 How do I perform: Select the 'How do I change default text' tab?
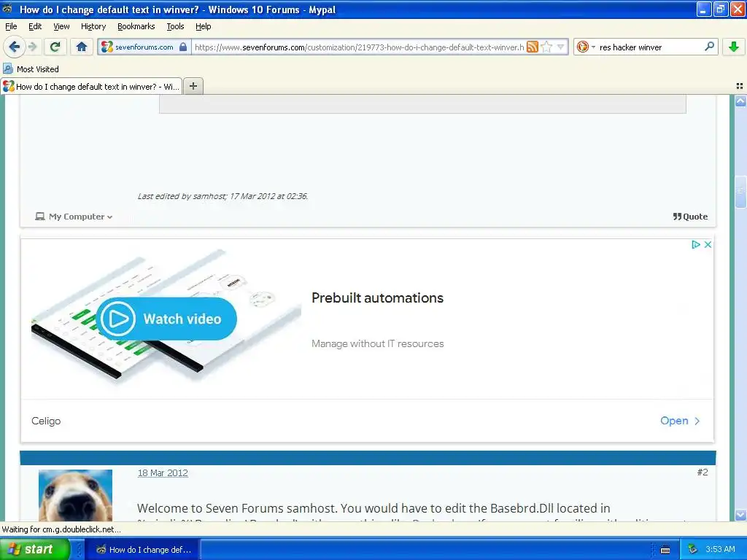click(x=91, y=86)
